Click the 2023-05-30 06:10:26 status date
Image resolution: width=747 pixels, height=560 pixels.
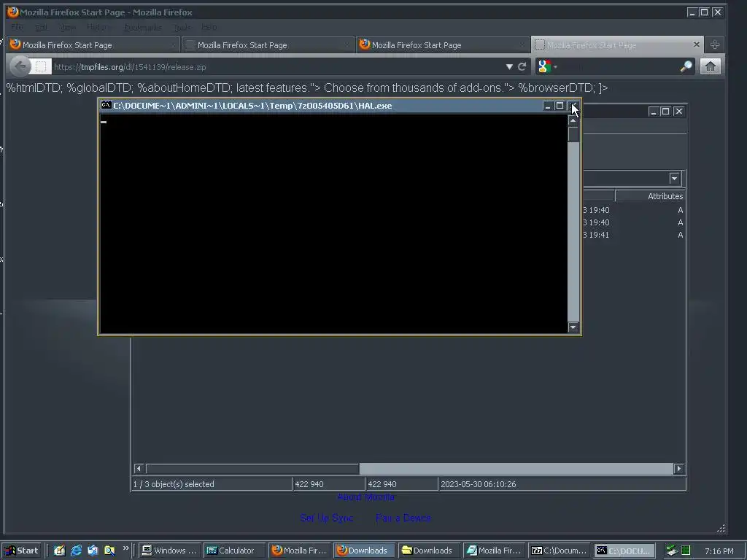click(x=479, y=484)
